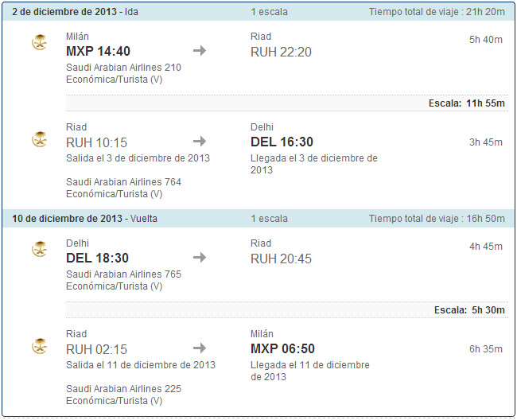This screenshot has height=420, width=517.
Task: Click the airline logo next to RUH 10:15
Action: point(40,139)
